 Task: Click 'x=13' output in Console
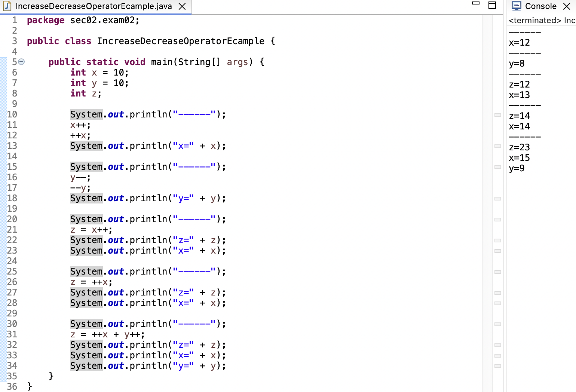(x=519, y=95)
